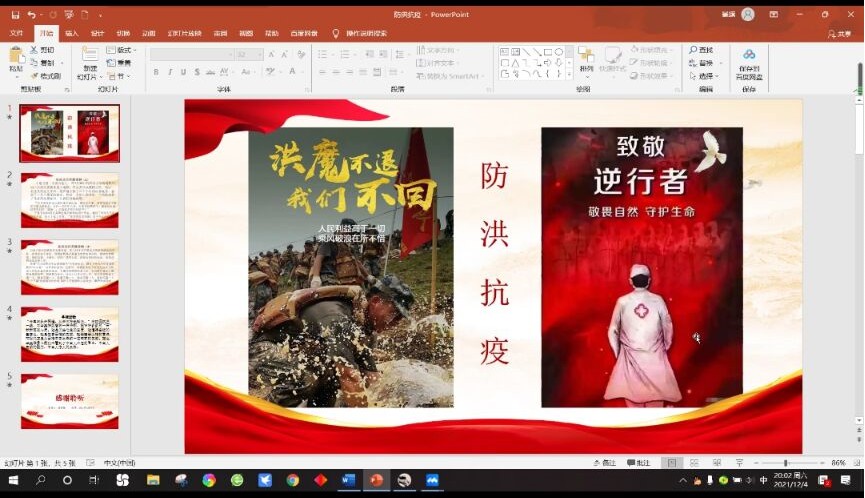Click the Undo arrow icon

click(32, 15)
